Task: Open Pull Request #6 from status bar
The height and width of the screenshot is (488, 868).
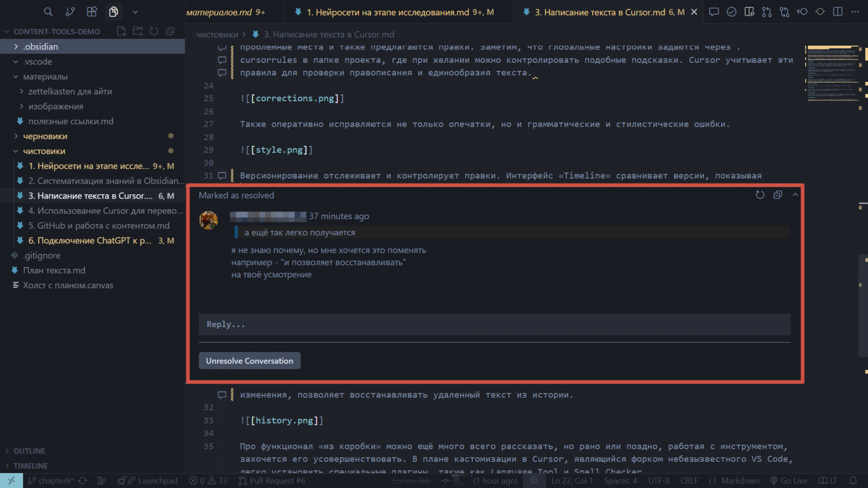Action: point(272,481)
